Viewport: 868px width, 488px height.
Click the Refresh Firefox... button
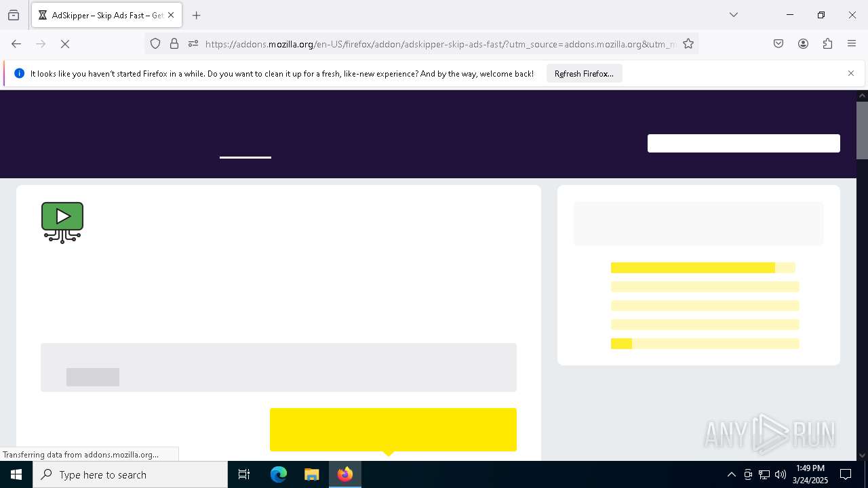click(584, 74)
